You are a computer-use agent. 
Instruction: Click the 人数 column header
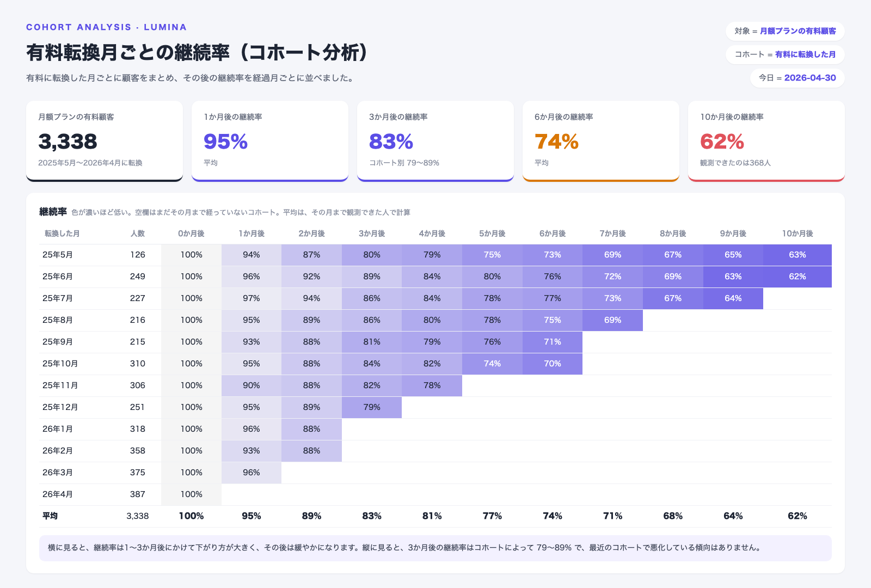pos(138,234)
